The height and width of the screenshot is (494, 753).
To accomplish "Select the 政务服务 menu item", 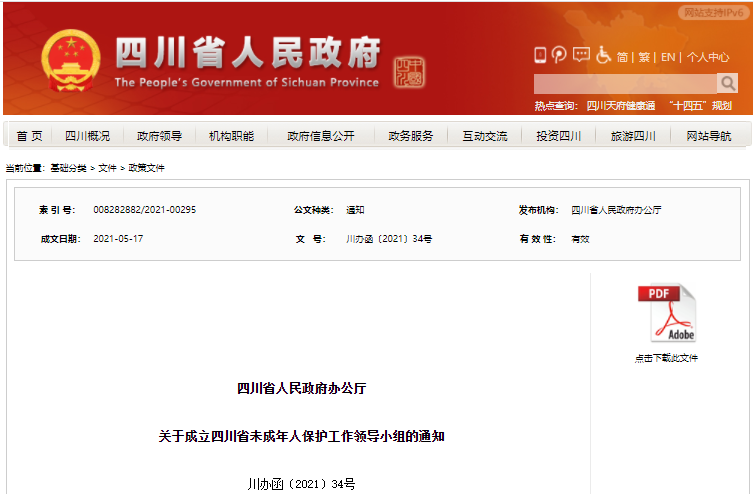I will 410,136.
